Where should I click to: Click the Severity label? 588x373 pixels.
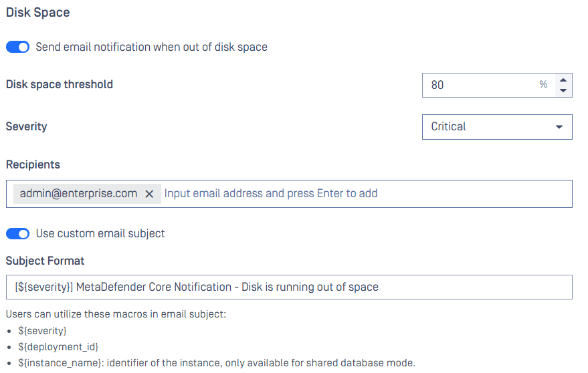26,127
